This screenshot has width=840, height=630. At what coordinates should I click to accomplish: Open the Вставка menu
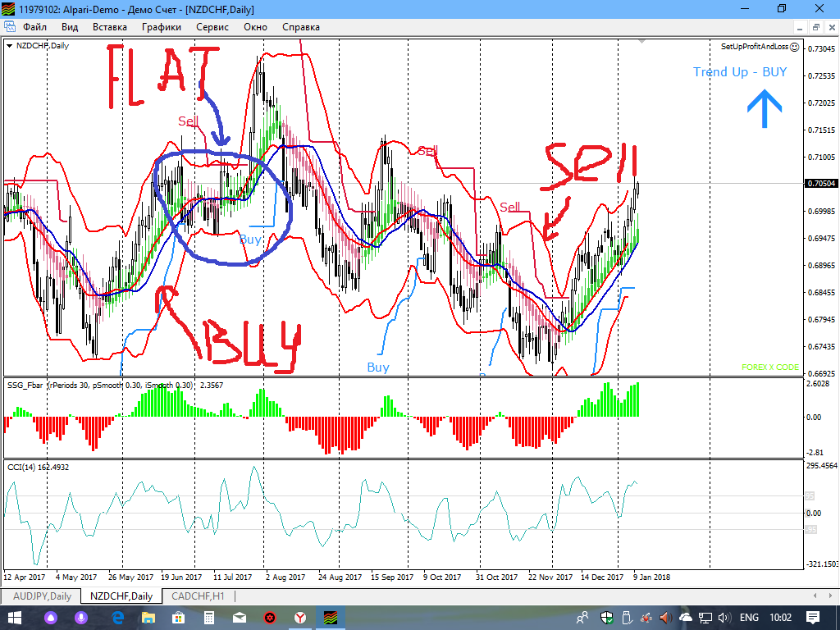(x=110, y=27)
